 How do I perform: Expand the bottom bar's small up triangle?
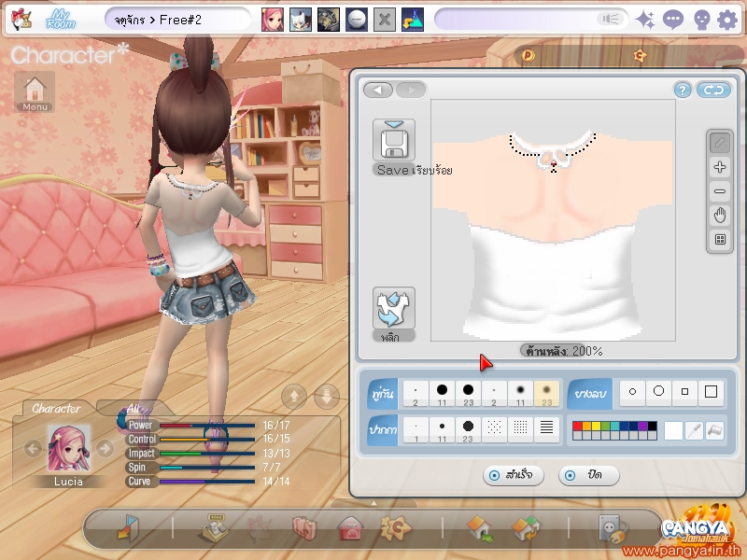click(x=374, y=503)
